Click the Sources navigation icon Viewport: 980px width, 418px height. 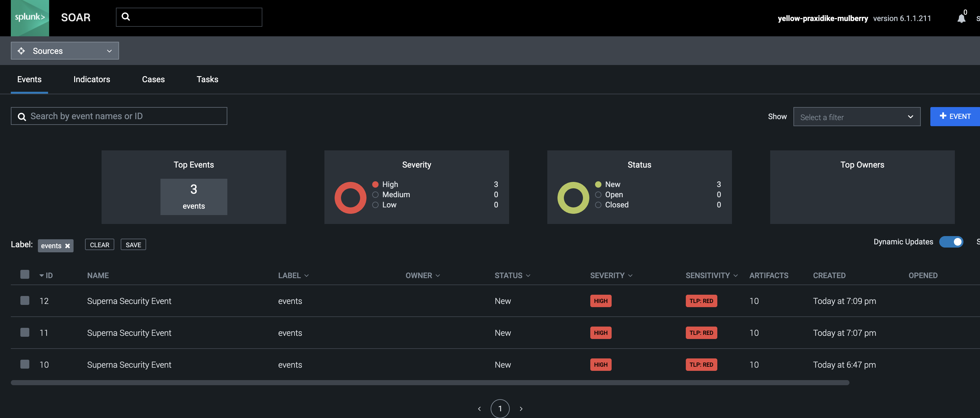[21, 51]
